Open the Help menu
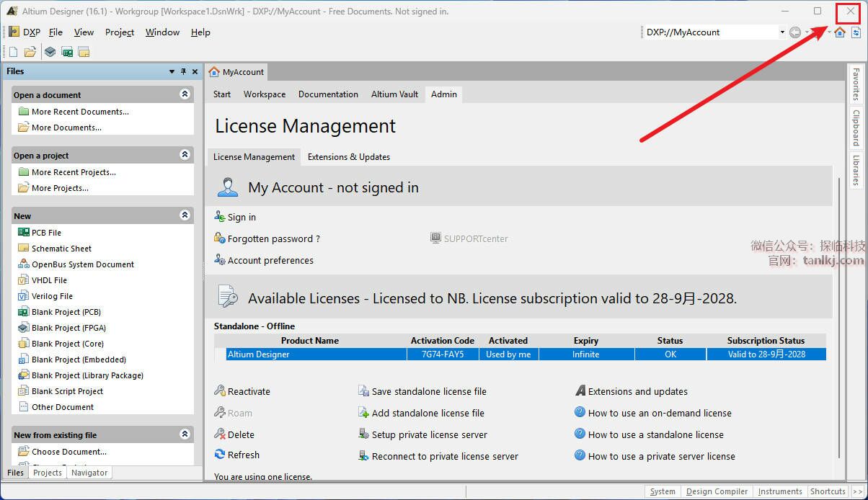This screenshot has height=500, width=868. pyautogui.click(x=200, y=32)
